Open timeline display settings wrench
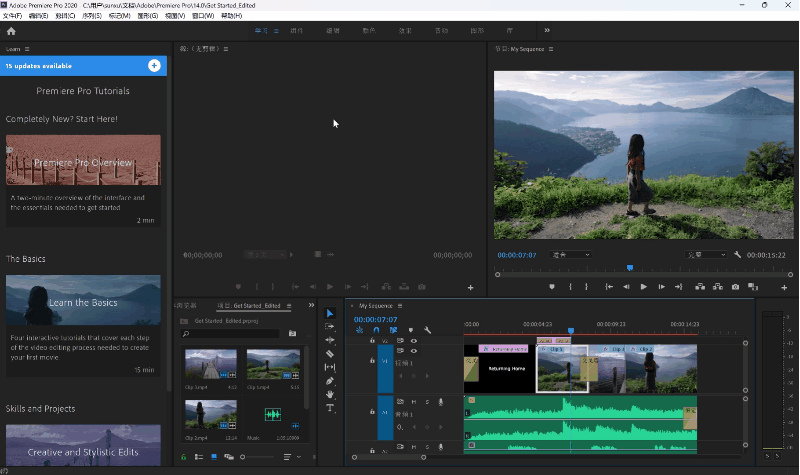Screen dimensions: 800x475 click(x=428, y=330)
